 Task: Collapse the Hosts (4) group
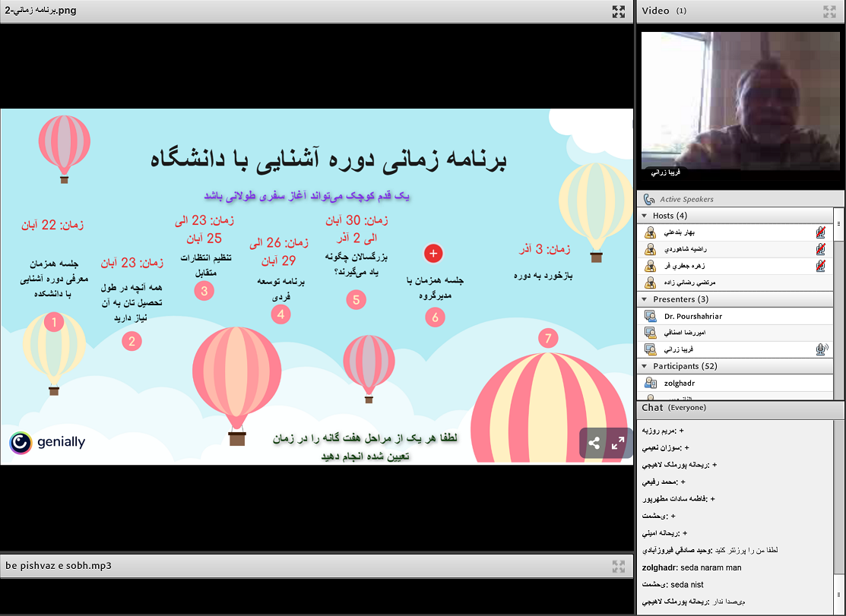click(x=645, y=216)
